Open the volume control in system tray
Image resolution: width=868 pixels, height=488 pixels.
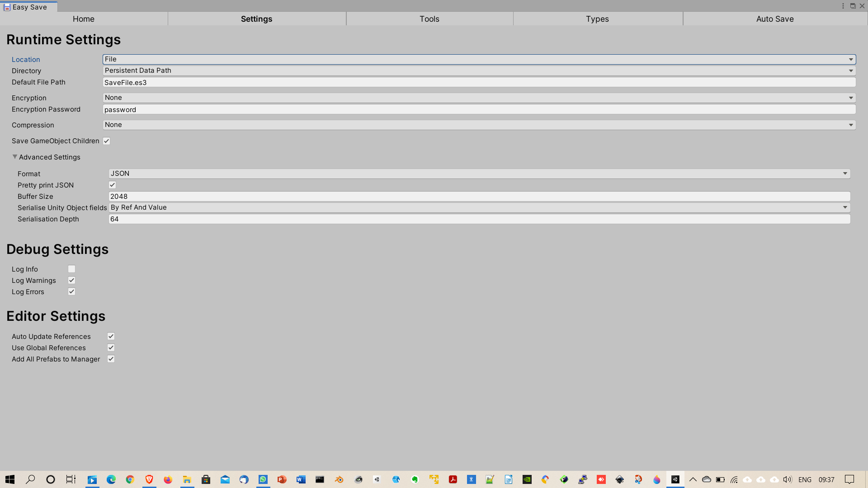788,479
